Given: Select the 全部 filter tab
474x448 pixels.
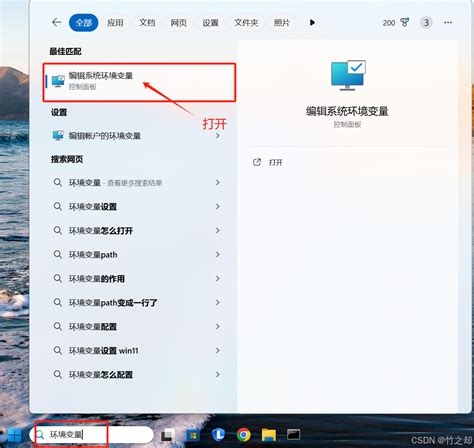Looking at the screenshot, I should tap(84, 23).
